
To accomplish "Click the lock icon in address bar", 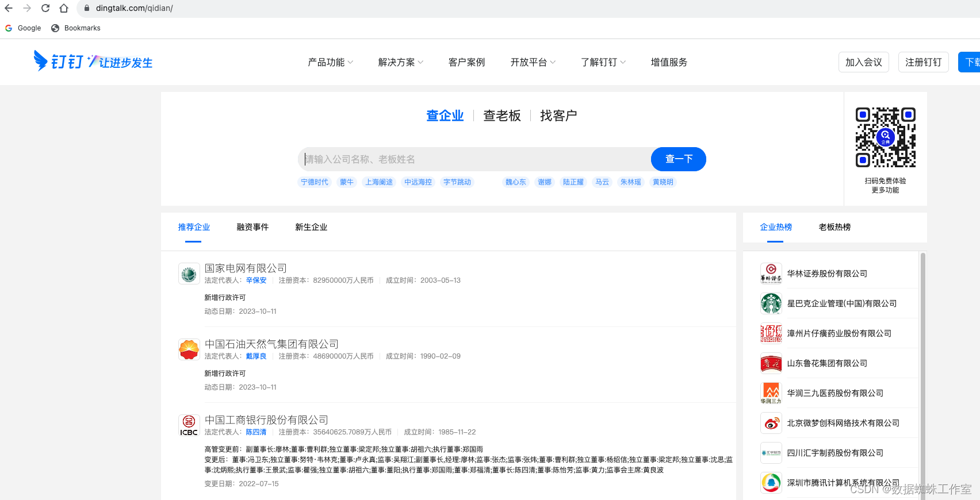I will coord(87,8).
